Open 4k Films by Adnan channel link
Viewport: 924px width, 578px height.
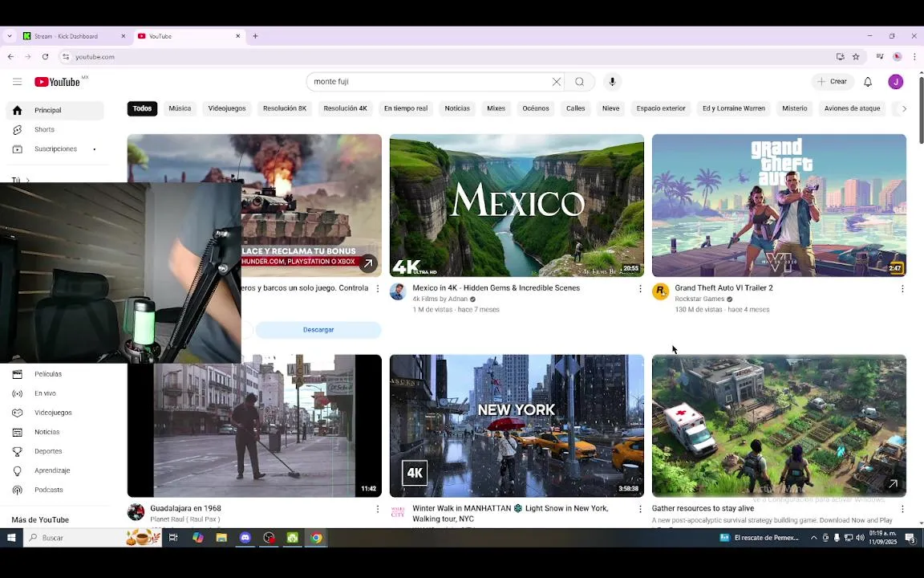click(440, 299)
